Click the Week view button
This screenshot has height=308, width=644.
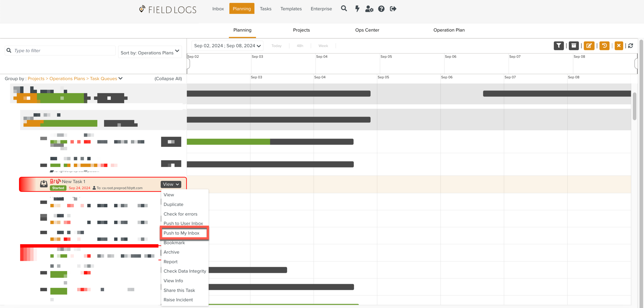pos(323,46)
